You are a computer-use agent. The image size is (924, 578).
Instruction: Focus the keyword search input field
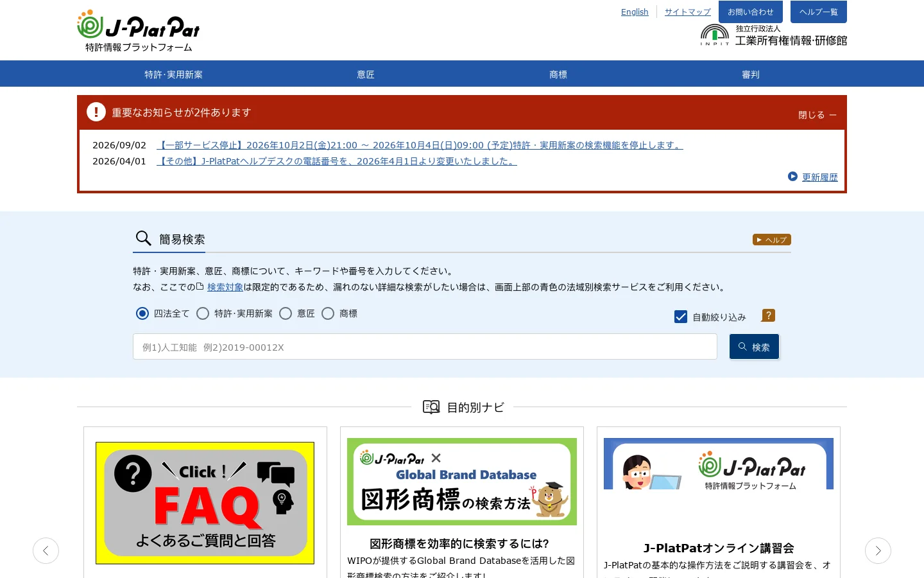(x=425, y=347)
